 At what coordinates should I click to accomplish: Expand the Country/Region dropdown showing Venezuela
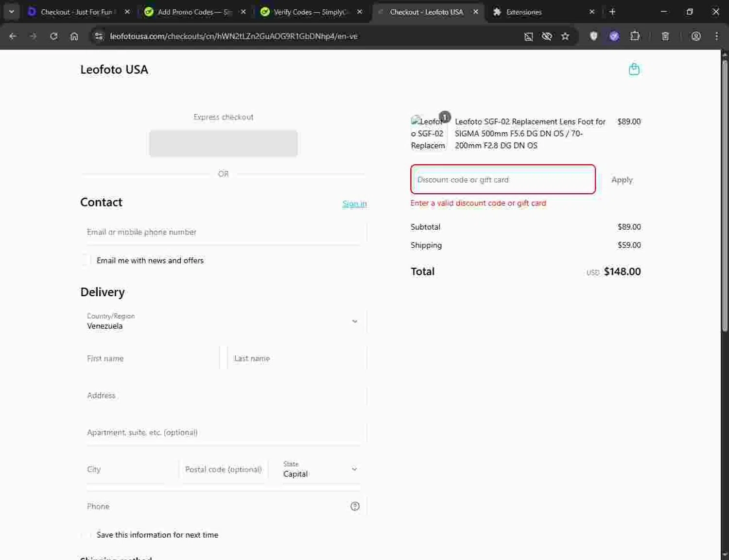[x=224, y=322]
